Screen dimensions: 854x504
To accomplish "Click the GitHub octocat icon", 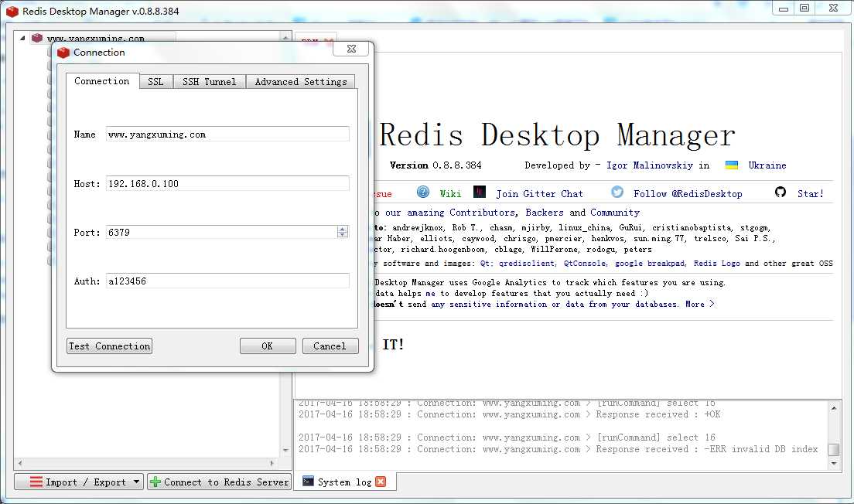I will [x=781, y=192].
